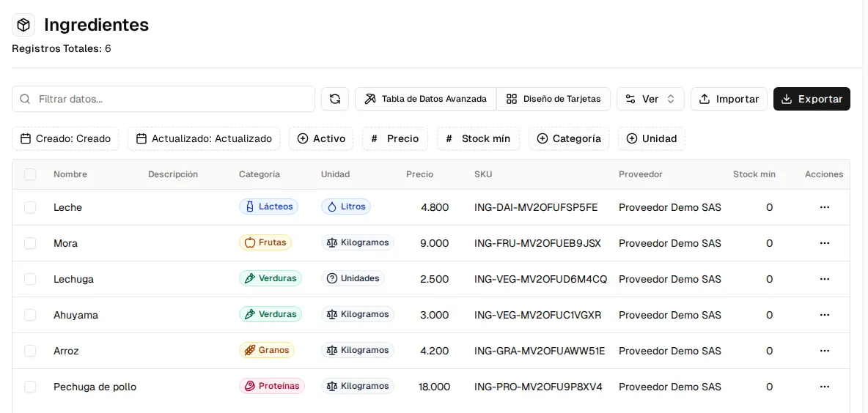Click the Granos category badge
868x413 pixels.
267,351
